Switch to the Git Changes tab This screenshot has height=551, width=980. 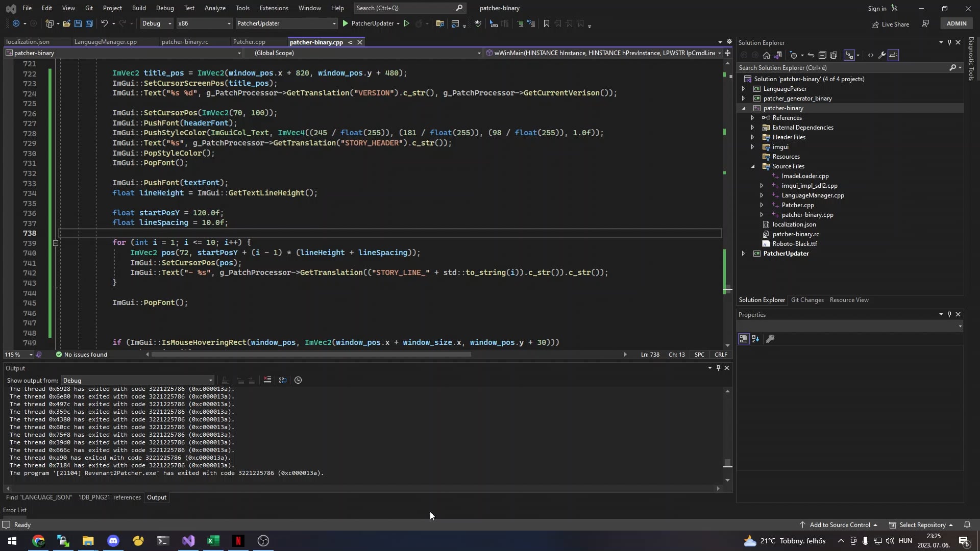tap(807, 300)
